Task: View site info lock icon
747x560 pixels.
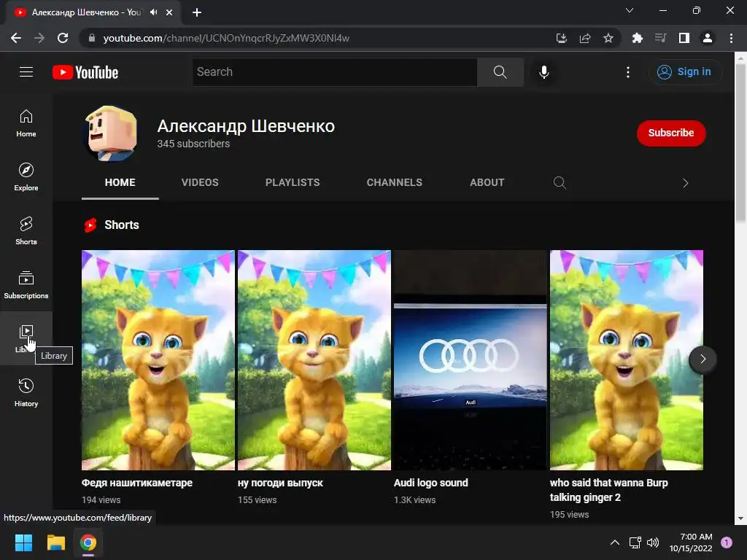Action: pyautogui.click(x=92, y=38)
